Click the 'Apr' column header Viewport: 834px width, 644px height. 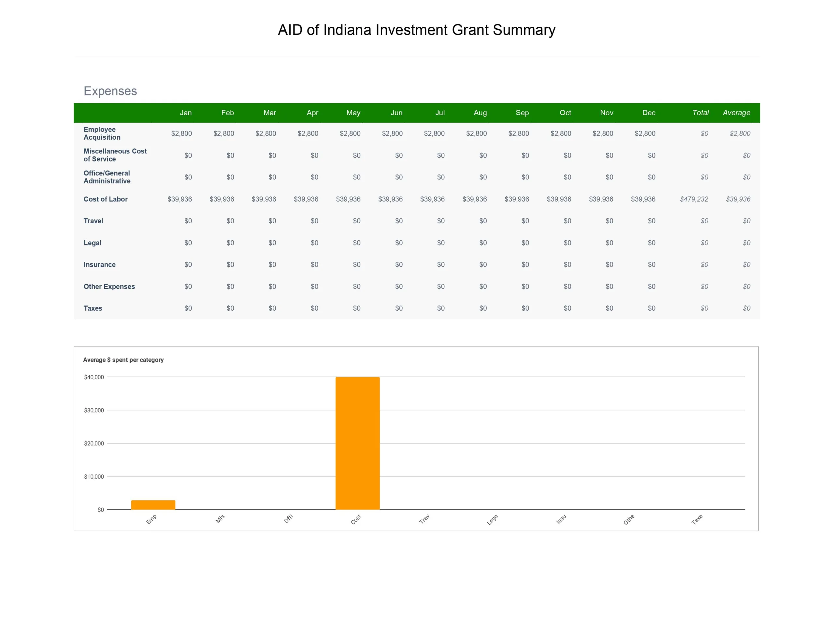[312, 113]
